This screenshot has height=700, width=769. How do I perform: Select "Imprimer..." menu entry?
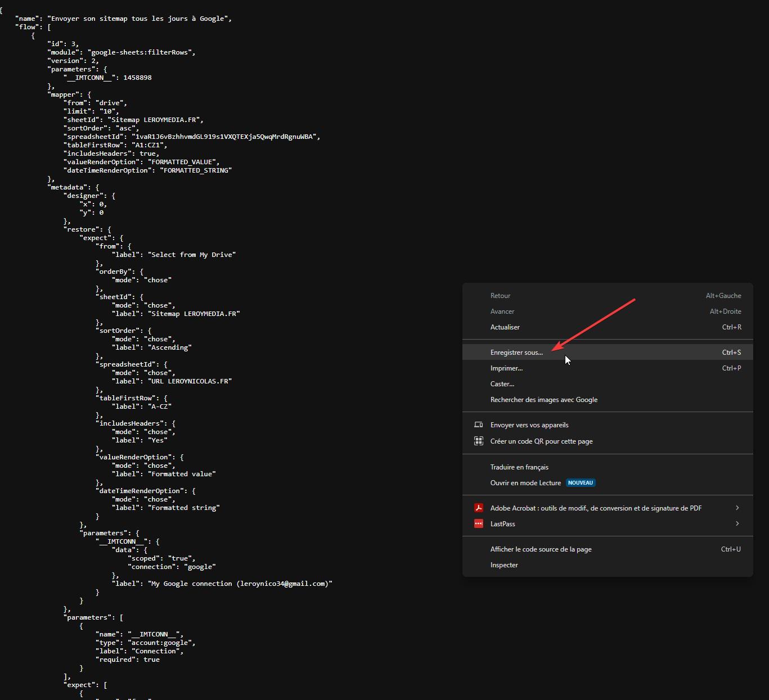[608, 368]
